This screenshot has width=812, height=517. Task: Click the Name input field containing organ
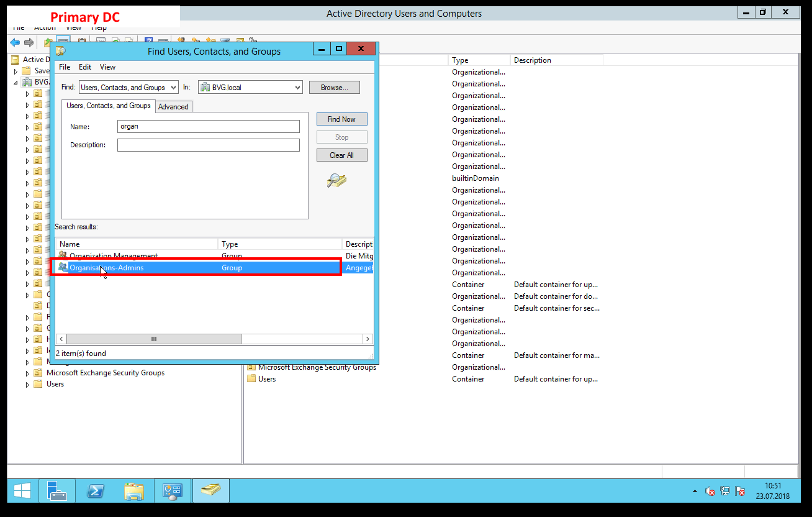coord(209,127)
